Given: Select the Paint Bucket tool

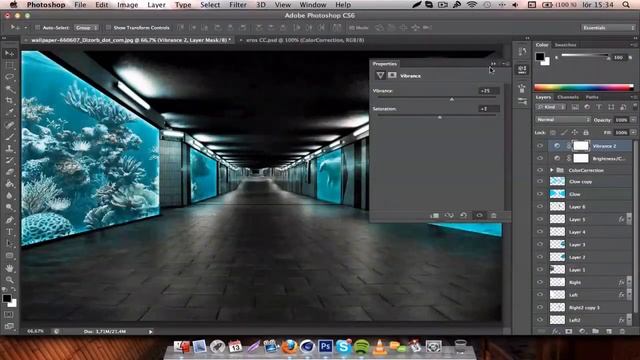Looking at the screenshot, I should [x=9, y=184].
